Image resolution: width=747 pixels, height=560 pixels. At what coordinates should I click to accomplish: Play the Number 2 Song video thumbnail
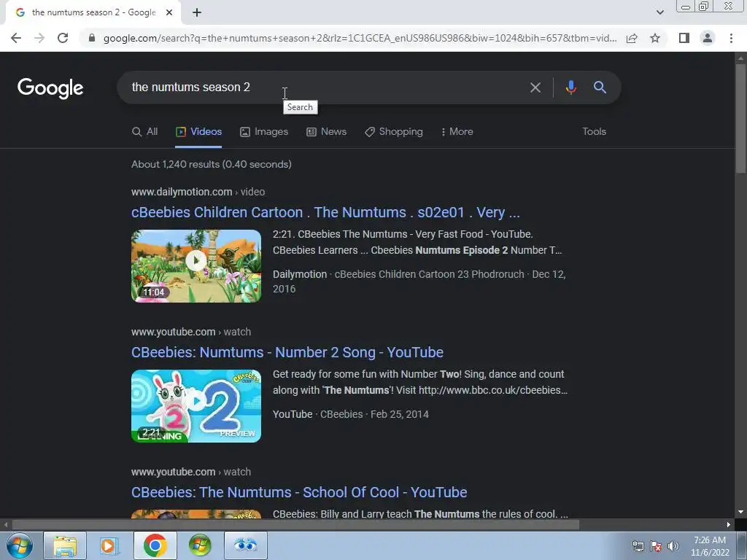point(196,406)
